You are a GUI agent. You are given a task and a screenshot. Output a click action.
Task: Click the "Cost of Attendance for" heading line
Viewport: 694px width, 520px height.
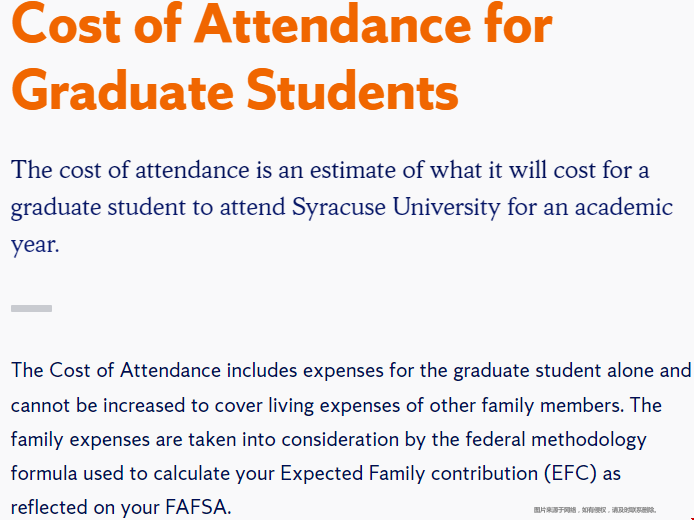[282, 24]
